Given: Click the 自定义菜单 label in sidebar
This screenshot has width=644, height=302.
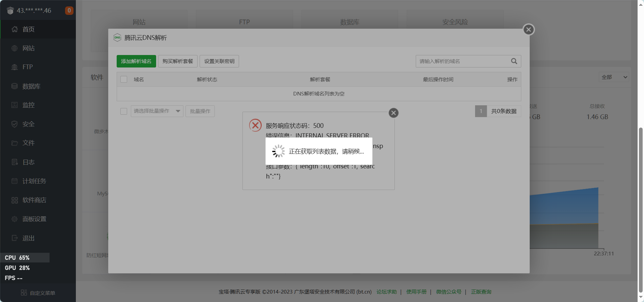Looking at the screenshot, I should 42,293.
